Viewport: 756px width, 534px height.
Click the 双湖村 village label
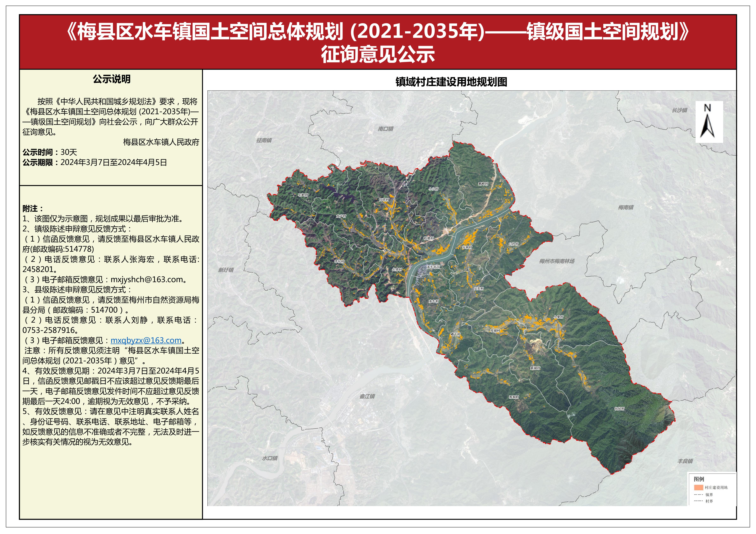[495, 331]
